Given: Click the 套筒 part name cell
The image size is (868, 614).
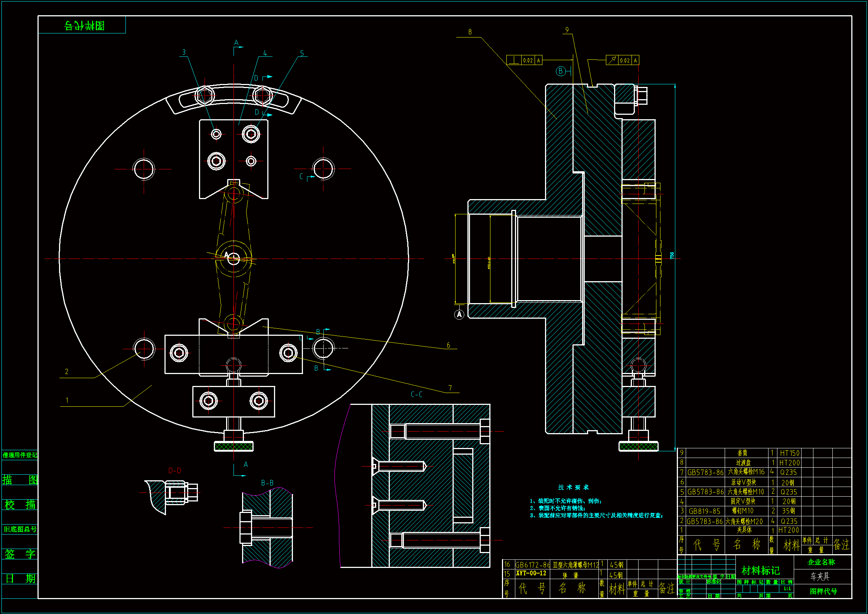Looking at the screenshot, I should click(746, 453).
